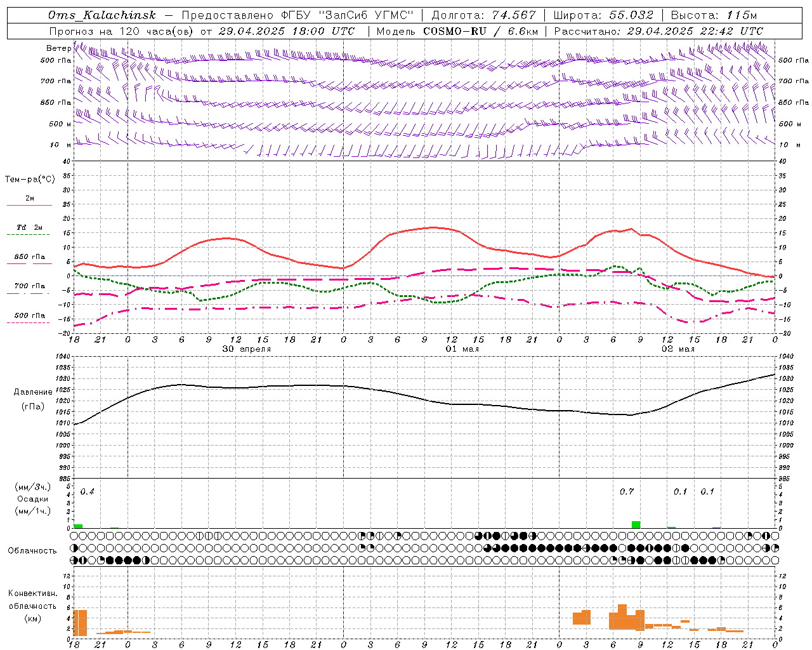
Task: Click the precipitation amount 0.4
Action: (x=87, y=492)
